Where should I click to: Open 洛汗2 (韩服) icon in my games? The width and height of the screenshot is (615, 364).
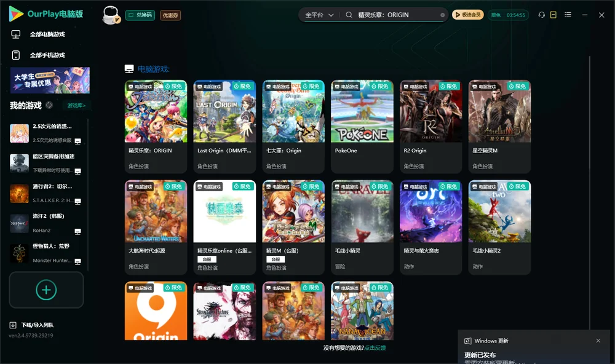19,224
